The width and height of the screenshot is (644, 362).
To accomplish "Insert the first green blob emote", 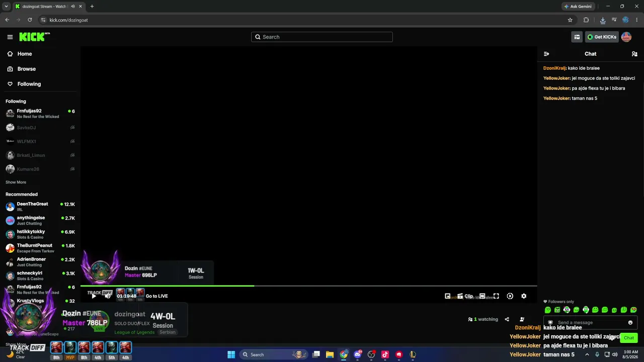I will coord(548,310).
